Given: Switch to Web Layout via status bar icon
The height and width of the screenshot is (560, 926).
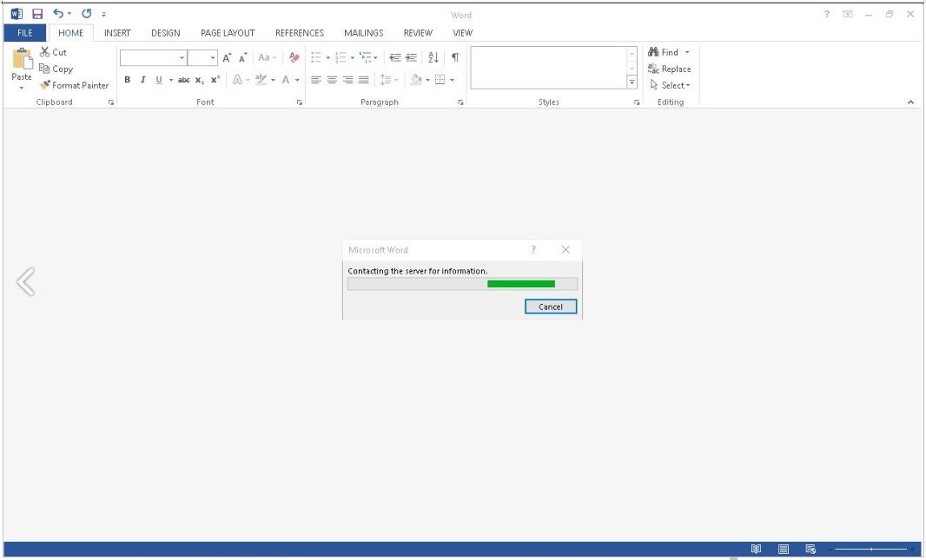Looking at the screenshot, I should tap(810, 549).
